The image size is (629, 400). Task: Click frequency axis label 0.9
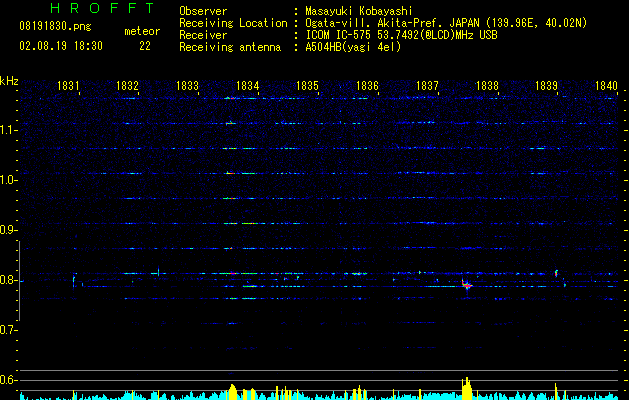pyautogui.click(x=8, y=230)
